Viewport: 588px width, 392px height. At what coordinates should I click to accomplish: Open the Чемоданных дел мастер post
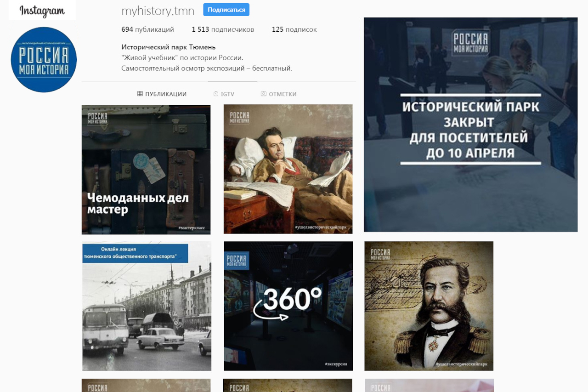click(146, 170)
